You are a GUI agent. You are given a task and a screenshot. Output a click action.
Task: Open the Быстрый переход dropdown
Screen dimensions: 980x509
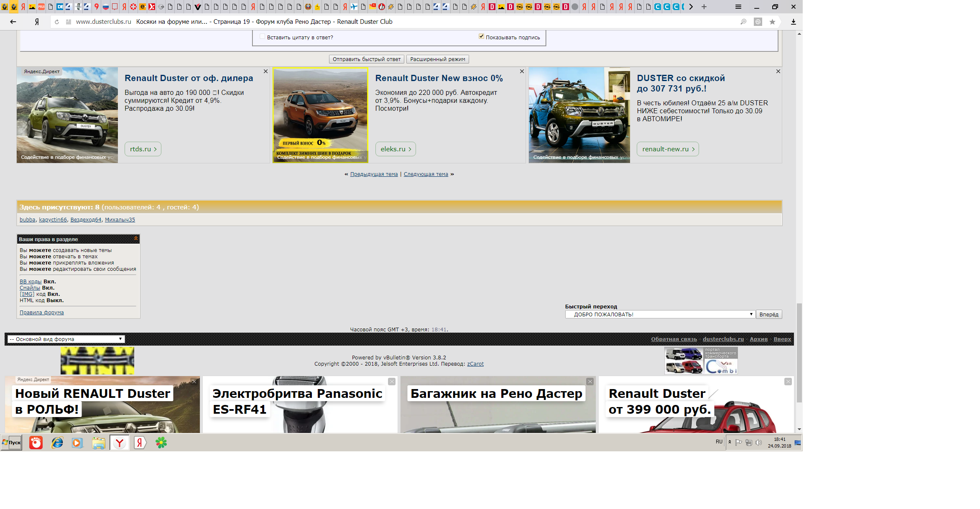point(660,314)
